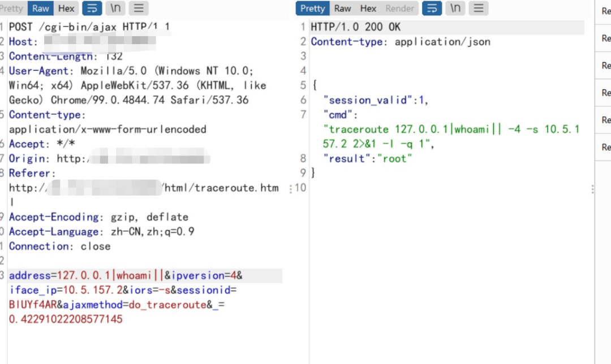Viewport: 611px width, 364px height.
Task: Click the Accept: */* header
Action: click(x=42, y=144)
